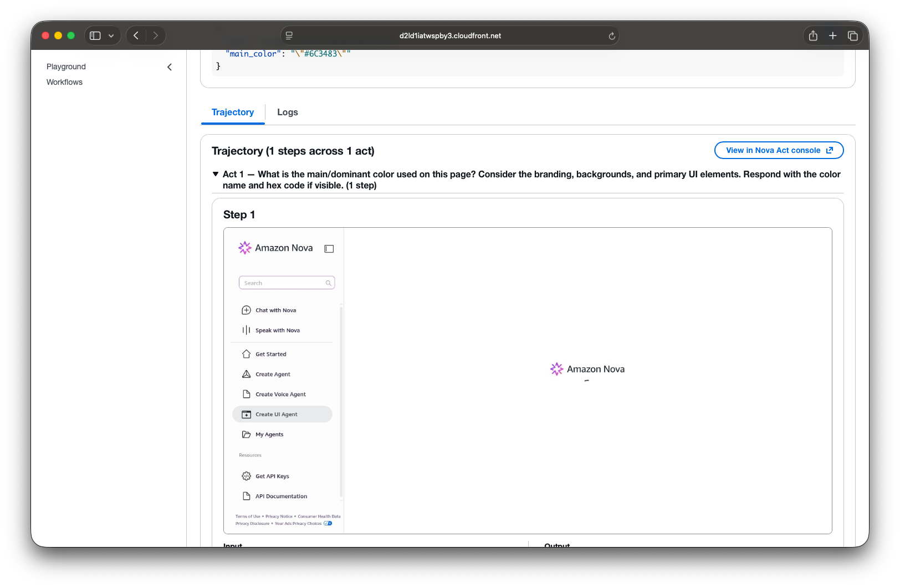Focus the address bar showing d2ld1iatwspby3.cloudfront.net
Viewport: 900px width, 588px height.
tap(450, 35)
